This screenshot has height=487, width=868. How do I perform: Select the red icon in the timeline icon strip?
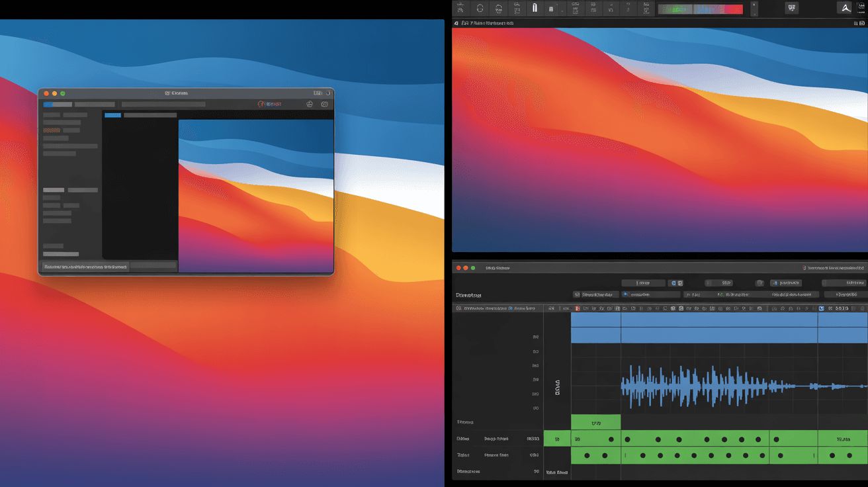point(578,308)
